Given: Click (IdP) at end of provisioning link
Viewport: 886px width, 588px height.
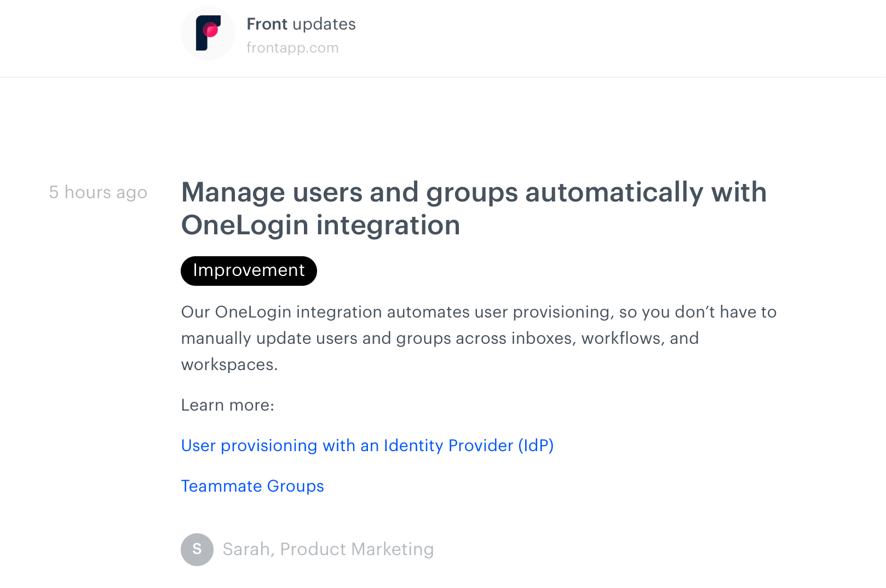Looking at the screenshot, I should click(536, 446).
